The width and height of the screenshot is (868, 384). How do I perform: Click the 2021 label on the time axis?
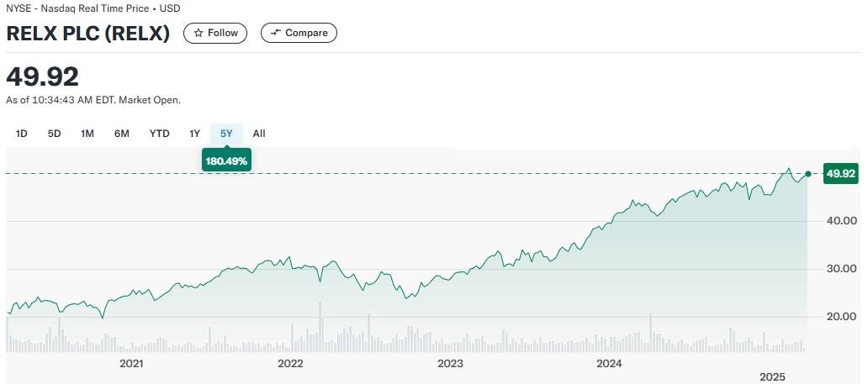[131, 364]
